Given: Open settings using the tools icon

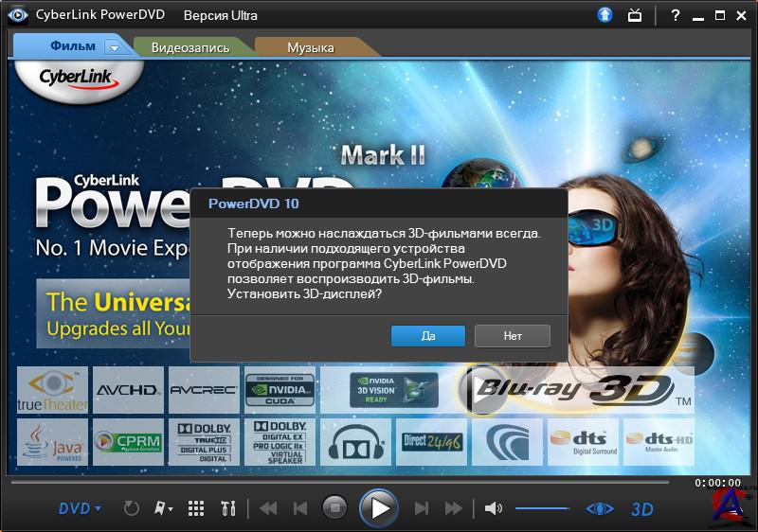Looking at the screenshot, I should (x=227, y=508).
